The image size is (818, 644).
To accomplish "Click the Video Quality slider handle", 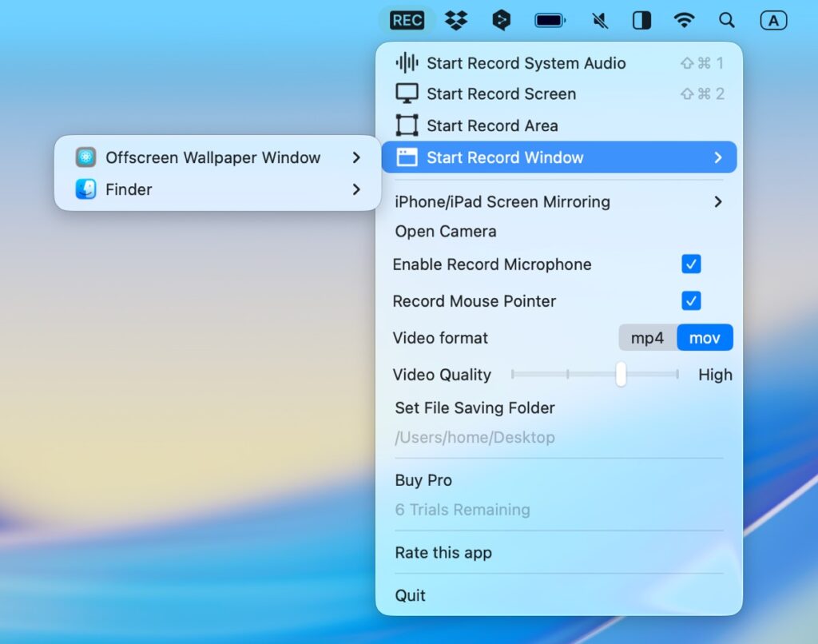I will (621, 374).
